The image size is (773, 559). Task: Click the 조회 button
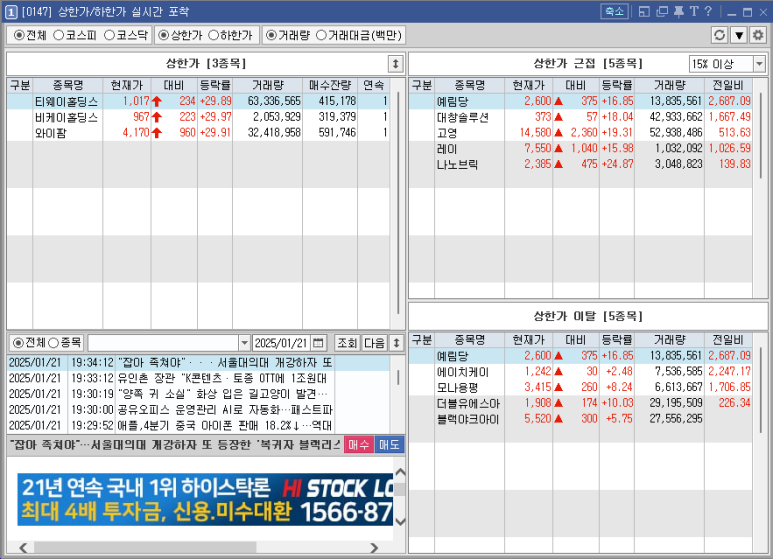pyautogui.click(x=347, y=343)
